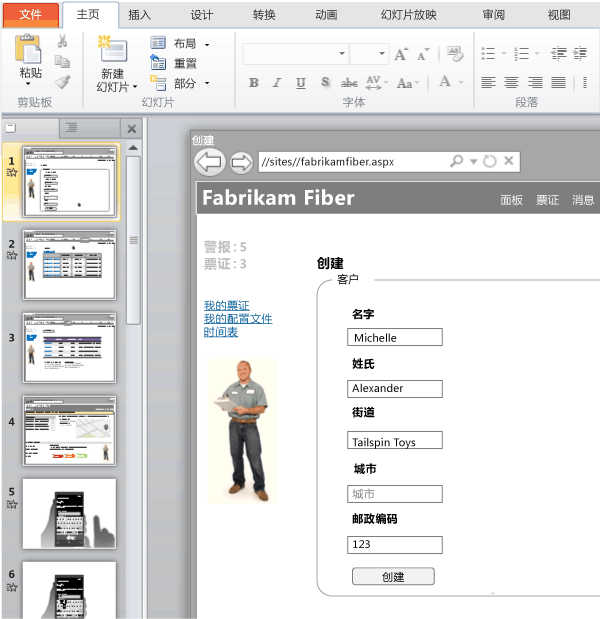Click the browser forward arrow on slide

(241, 162)
